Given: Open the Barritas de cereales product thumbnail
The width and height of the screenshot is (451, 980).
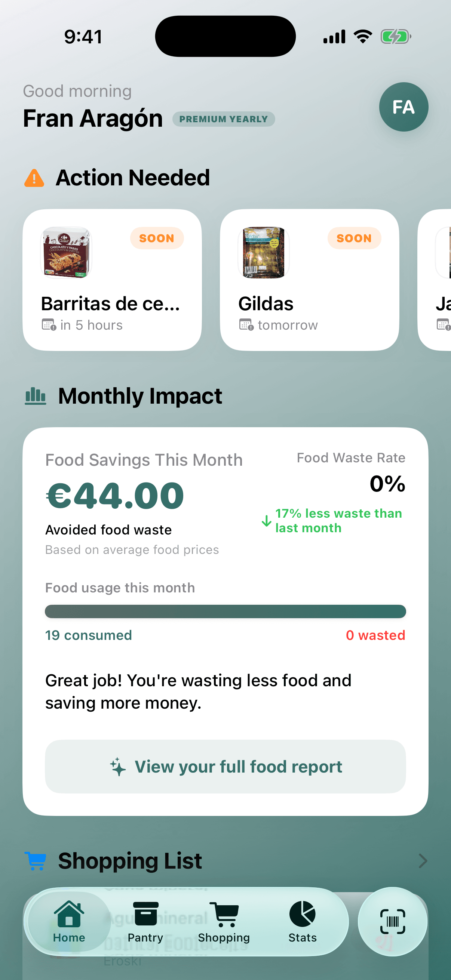Looking at the screenshot, I should [x=66, y=252].
